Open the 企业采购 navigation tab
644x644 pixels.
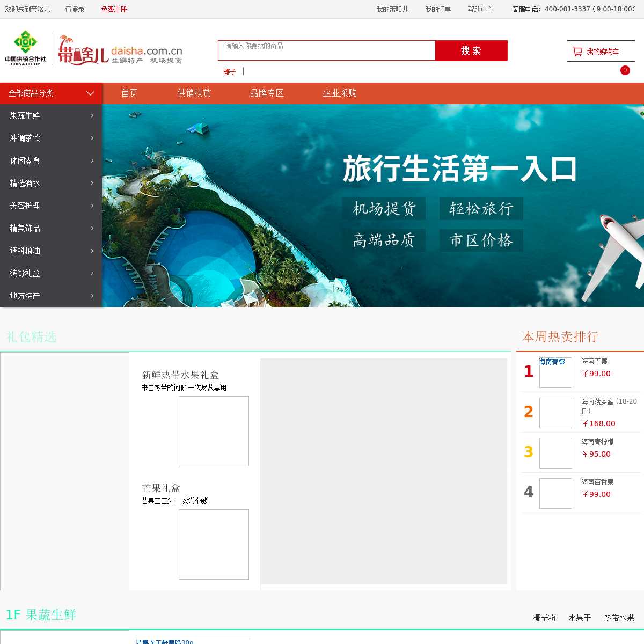coord(339,93)
